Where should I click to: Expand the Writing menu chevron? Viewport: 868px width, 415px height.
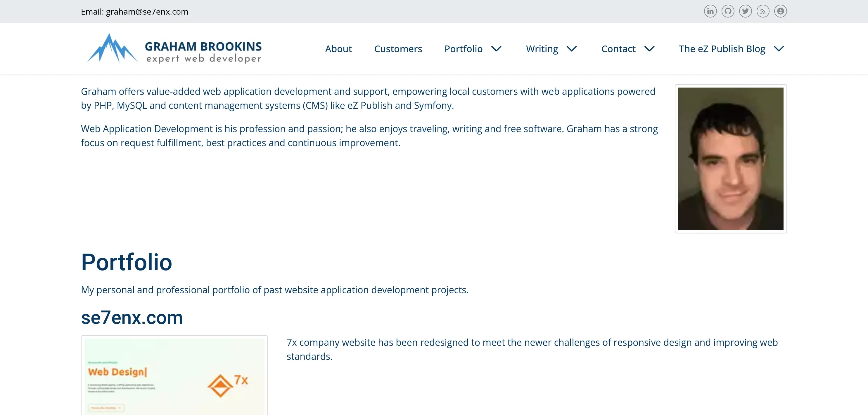click(x=571, y=49)
